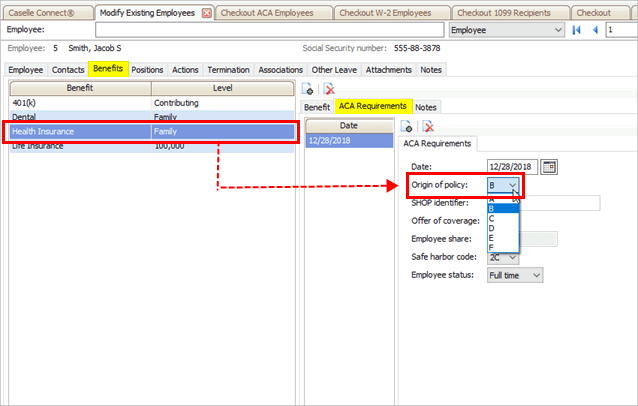The image size is (638, 406).
Task: Open the calendar date picker
Action: click(x=549, y=166)
